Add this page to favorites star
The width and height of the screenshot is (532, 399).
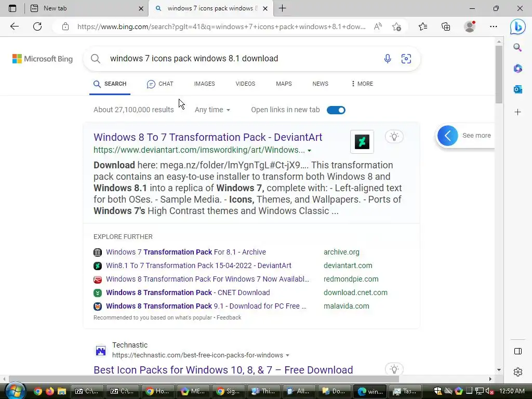tap(396, 26)
